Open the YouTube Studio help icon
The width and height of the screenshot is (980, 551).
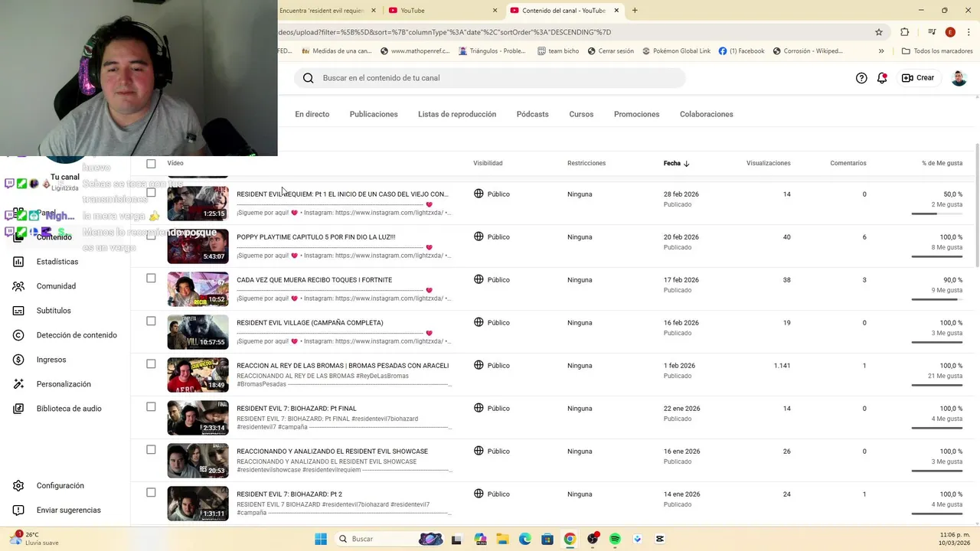[861, 78]
